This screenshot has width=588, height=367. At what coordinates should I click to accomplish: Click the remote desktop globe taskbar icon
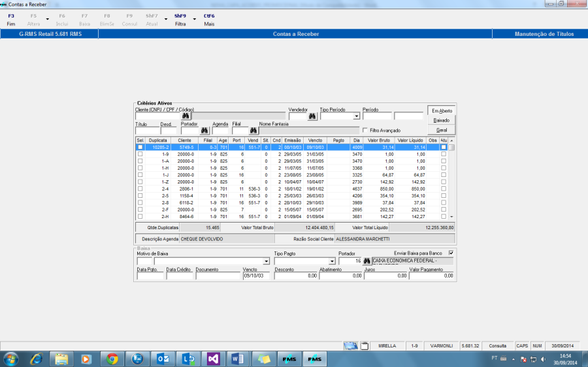coord(137,359)
